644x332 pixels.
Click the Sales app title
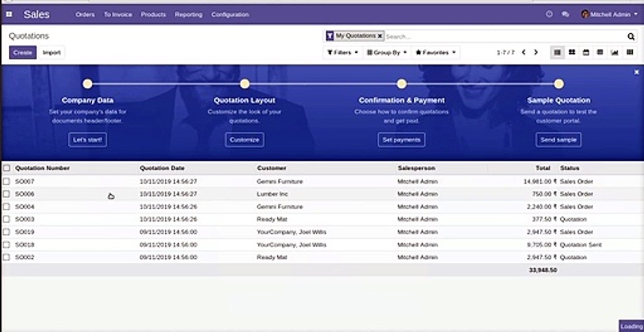(x=36, y=14)
